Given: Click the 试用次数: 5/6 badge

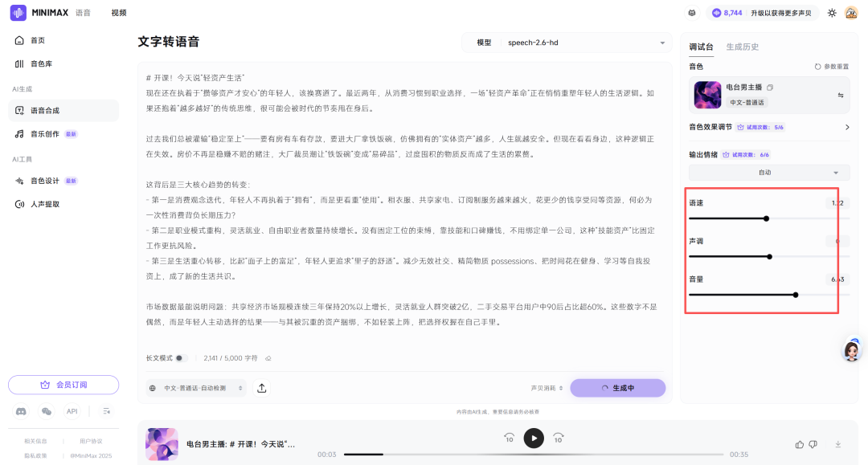Looking at the screenshot, I should [x=760, y=127].
